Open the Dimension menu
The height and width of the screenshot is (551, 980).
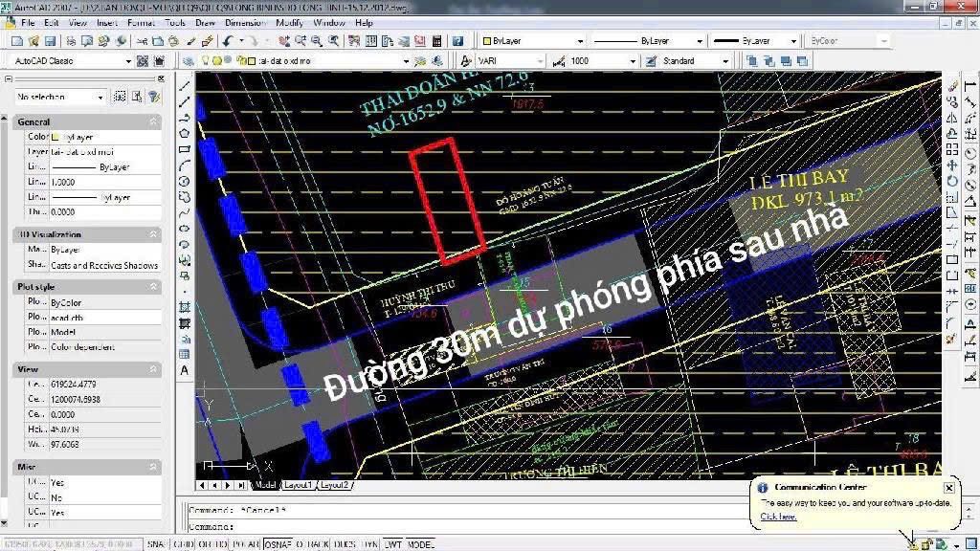coord(246,22)
